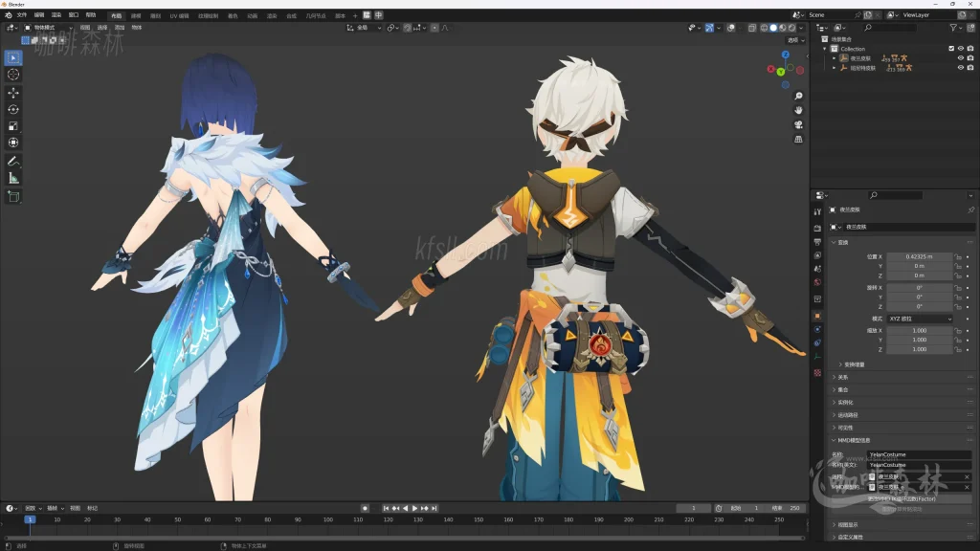980x551 pixels.
Task: Switch perspective/orthographic with the grid icon
Action: click(798, 139)
